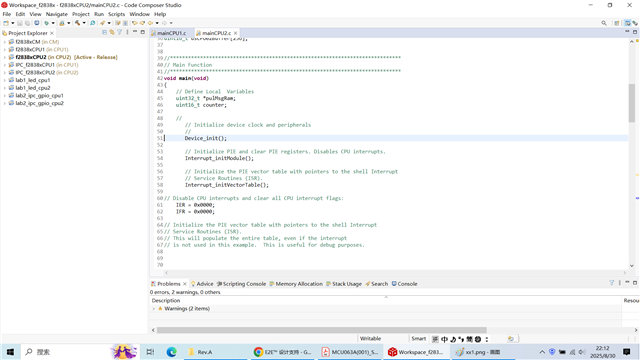
Task: Click the Debug bug toolbar icon
Action: [x=46, y=23]
